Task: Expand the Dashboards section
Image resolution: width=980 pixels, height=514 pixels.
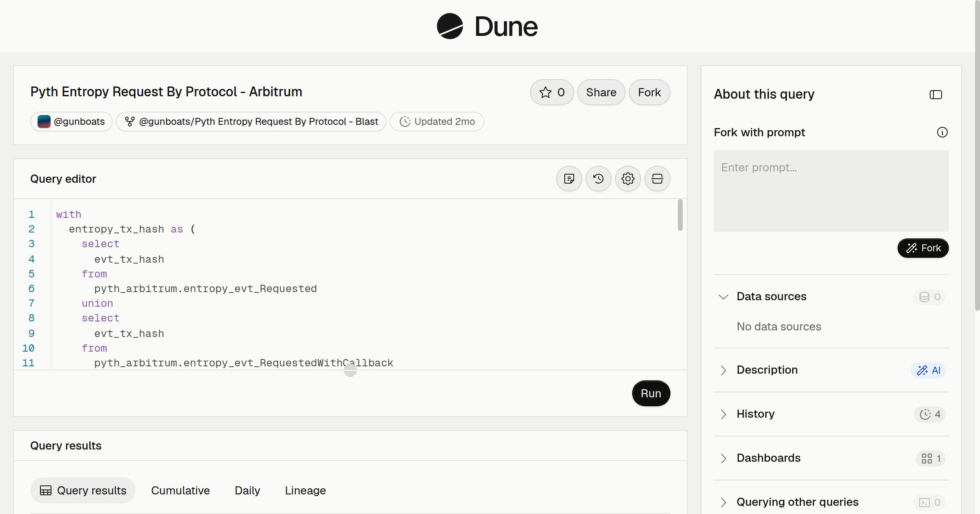Action: (723, 458)
